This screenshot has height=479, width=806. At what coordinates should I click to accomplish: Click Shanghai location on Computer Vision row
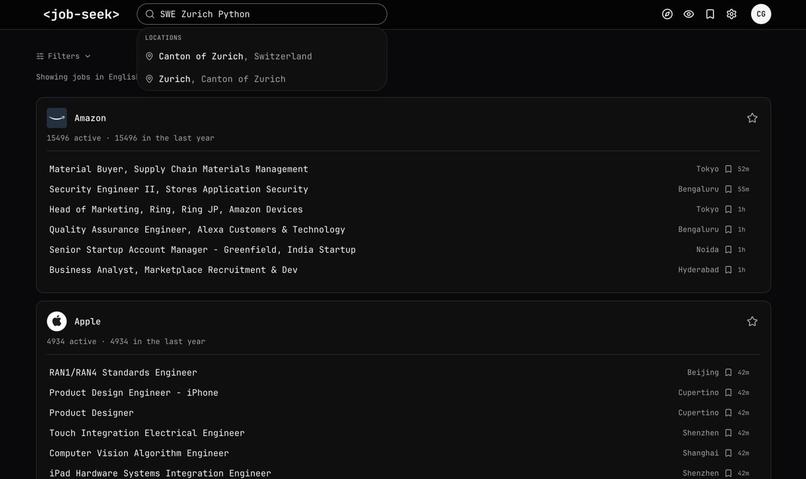click(701, 453)
